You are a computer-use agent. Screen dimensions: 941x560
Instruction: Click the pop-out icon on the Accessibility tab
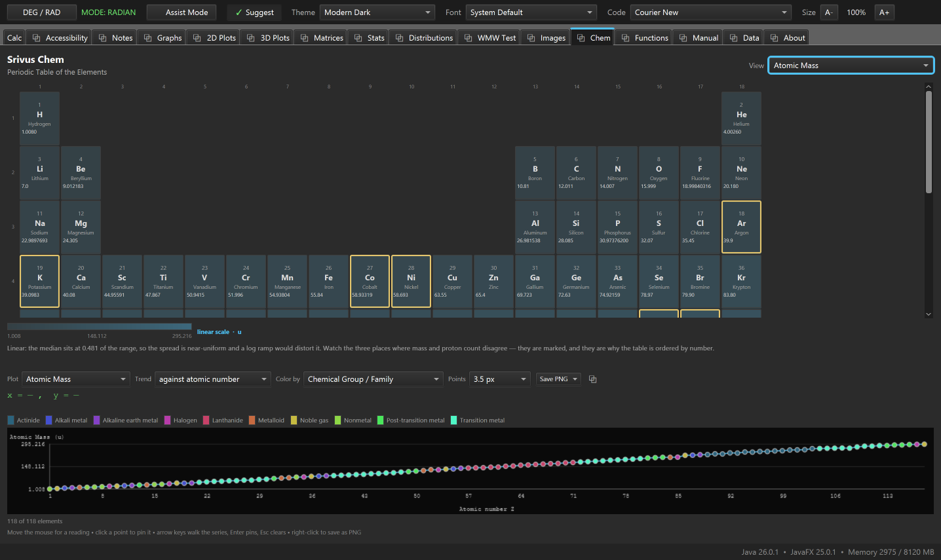pyautogui.click(x=37, y=38)
